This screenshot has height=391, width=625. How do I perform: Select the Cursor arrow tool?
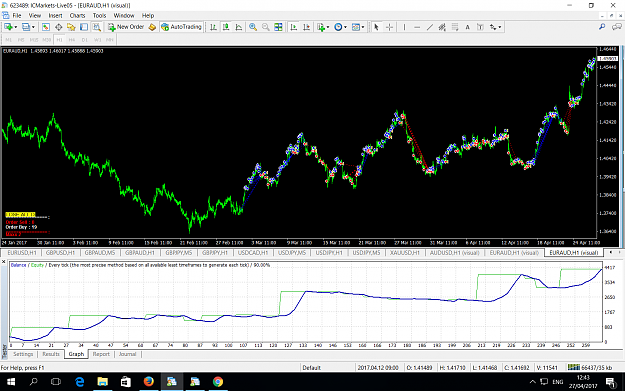pyautogui.click(x=376, y=27)
